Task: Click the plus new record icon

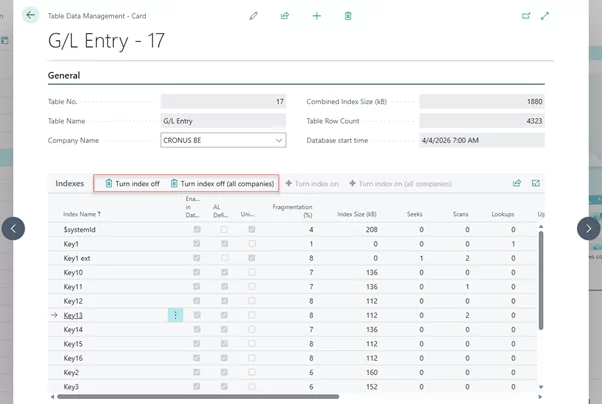Action: pos(316,16)
